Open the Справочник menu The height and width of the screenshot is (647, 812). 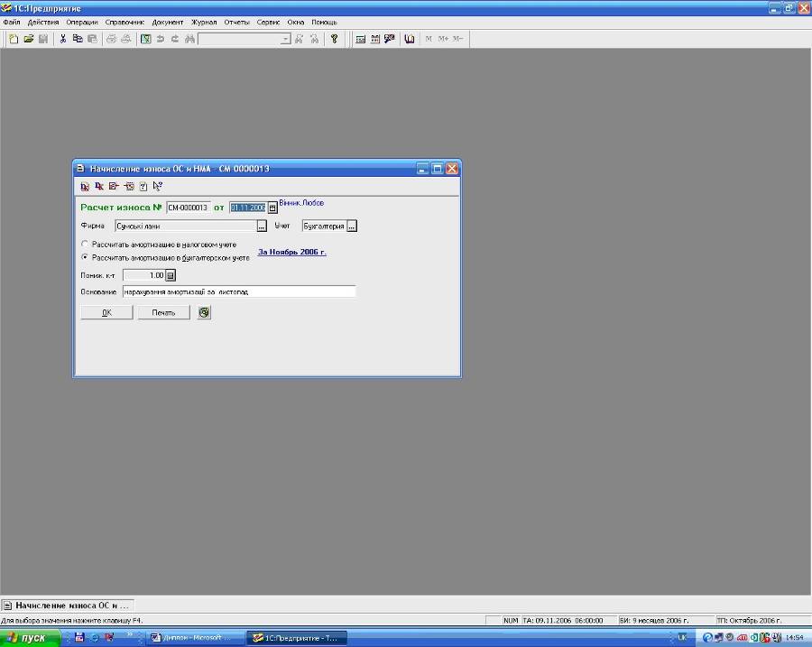[x=125, y=23]
